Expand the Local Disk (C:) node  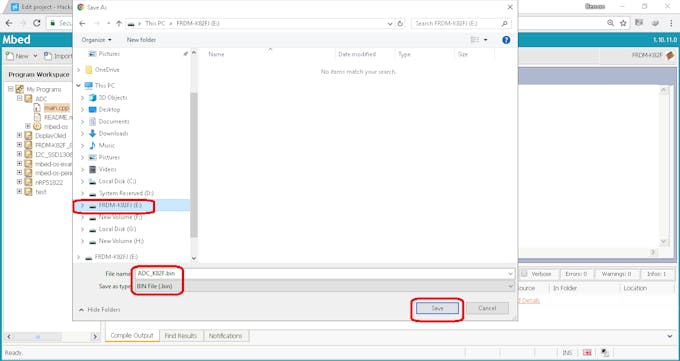[82, 181]
